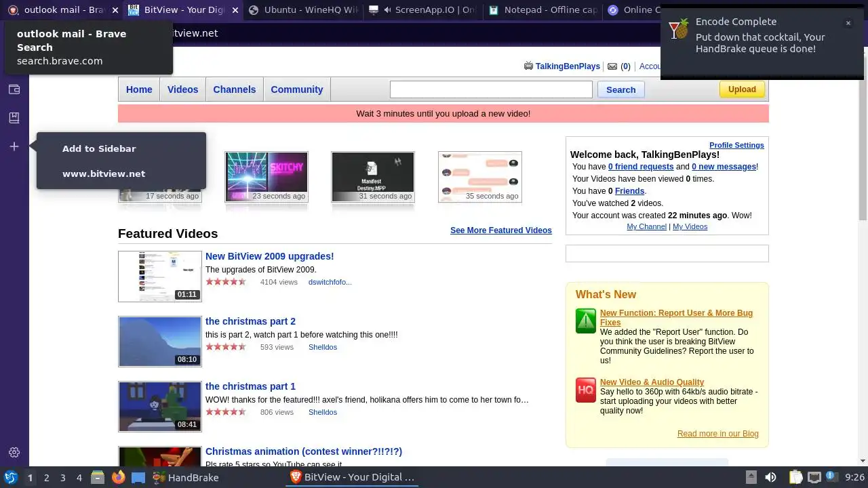The image size is (868, 488).
Task: Click the TV icon beside TalkingBenPlays
Action: tap(528, 66)
